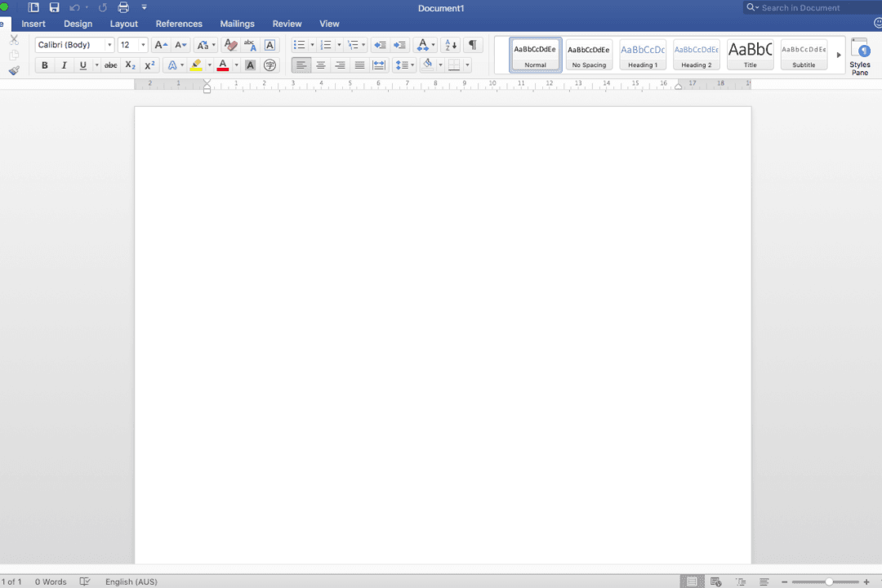The height and width of the screenshot is (588, 882).
Task: Show paragraph marks with pilcrow icon
Action: pos(472,45)
